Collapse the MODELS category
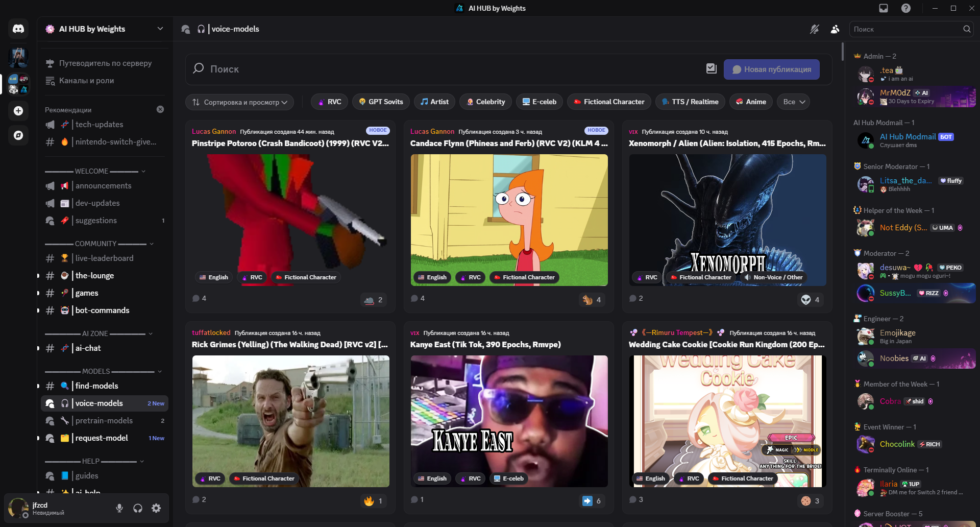 click(103, 371)
